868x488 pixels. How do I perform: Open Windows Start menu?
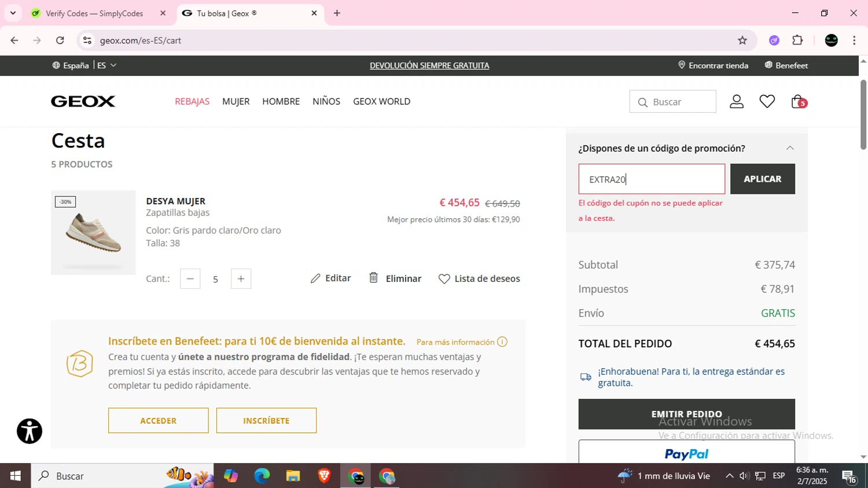(x=16, y=476)
